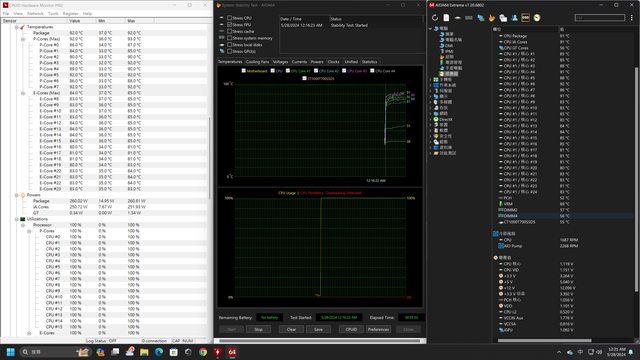
Task: Open the network audit toolbar icon
Action: coord(480,18)
